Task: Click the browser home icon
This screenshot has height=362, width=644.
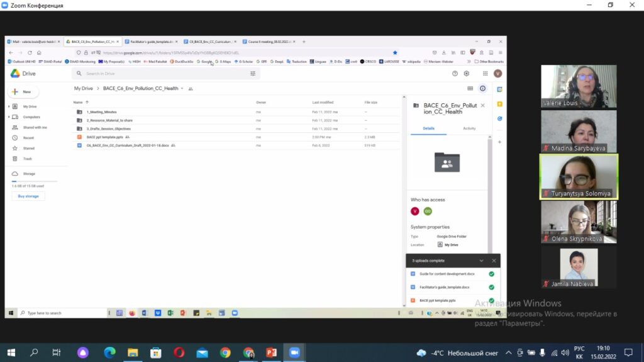Action: 39,53
